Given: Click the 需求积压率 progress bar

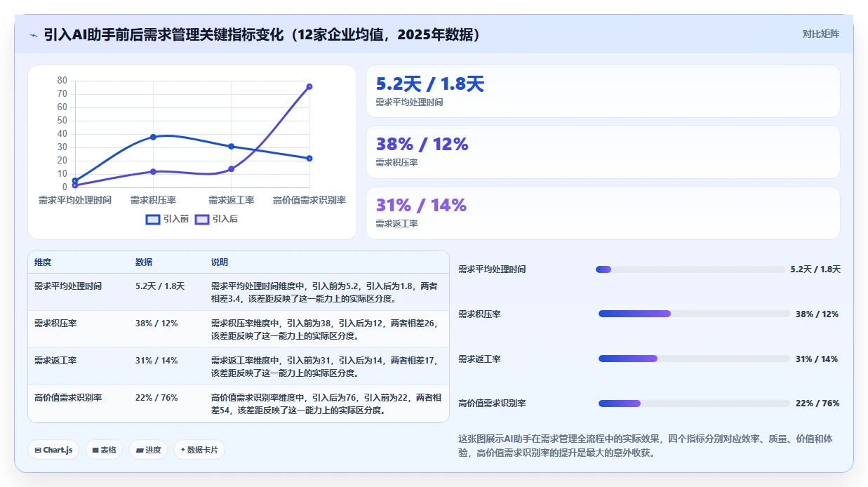Looking at the screenshot, I should tap(694, 314).
